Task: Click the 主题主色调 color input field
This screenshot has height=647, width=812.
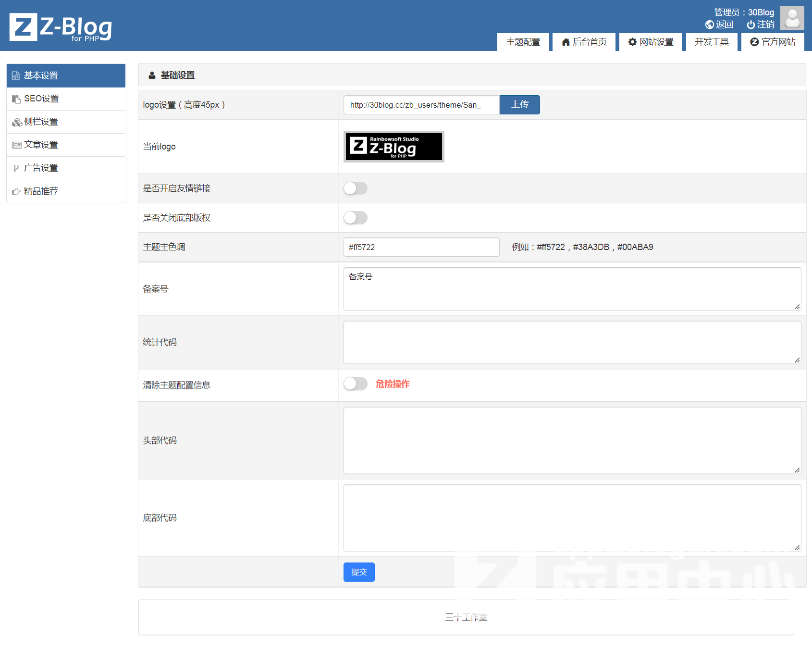Action: point(421,247)
